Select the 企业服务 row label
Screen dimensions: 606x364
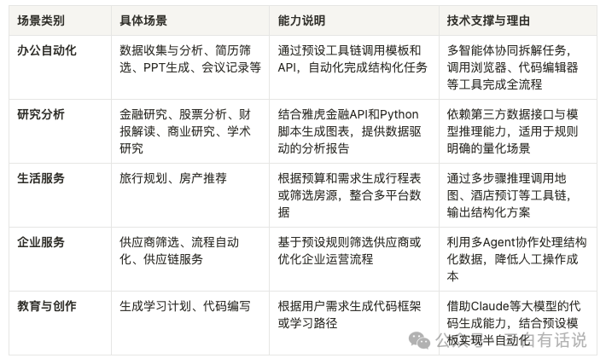pos(40,243)
